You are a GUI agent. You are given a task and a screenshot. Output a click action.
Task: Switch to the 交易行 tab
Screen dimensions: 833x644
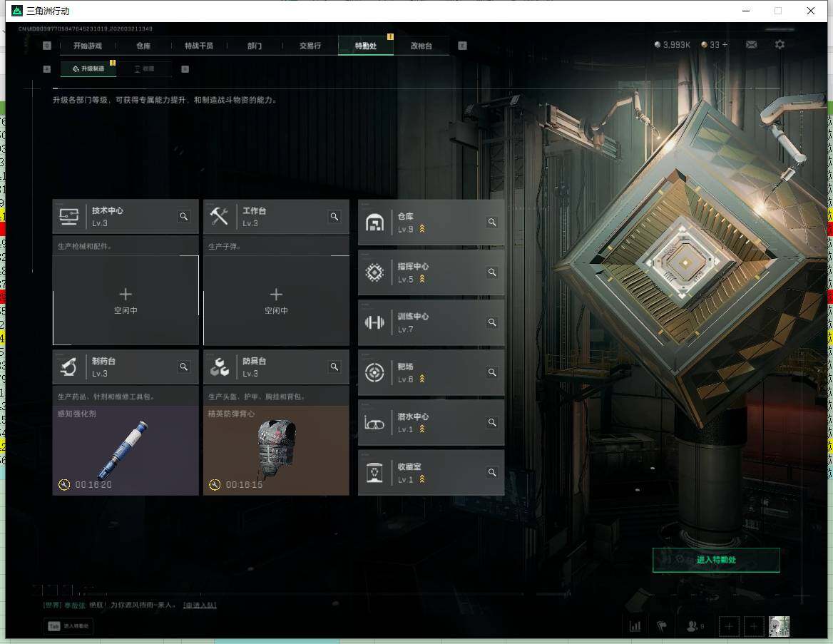pyautogui.click(x=310, y=46)
